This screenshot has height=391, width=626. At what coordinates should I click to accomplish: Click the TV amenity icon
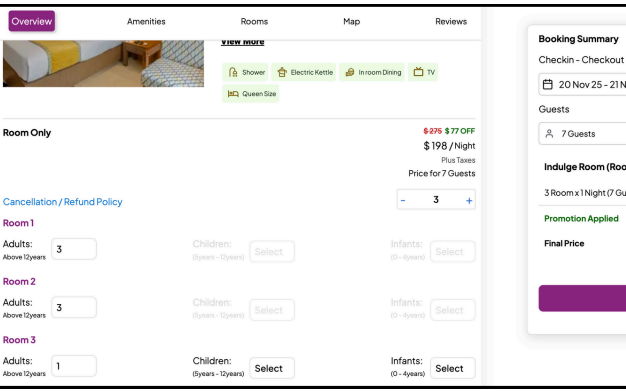pyautogui.click(x=418, y=72)
